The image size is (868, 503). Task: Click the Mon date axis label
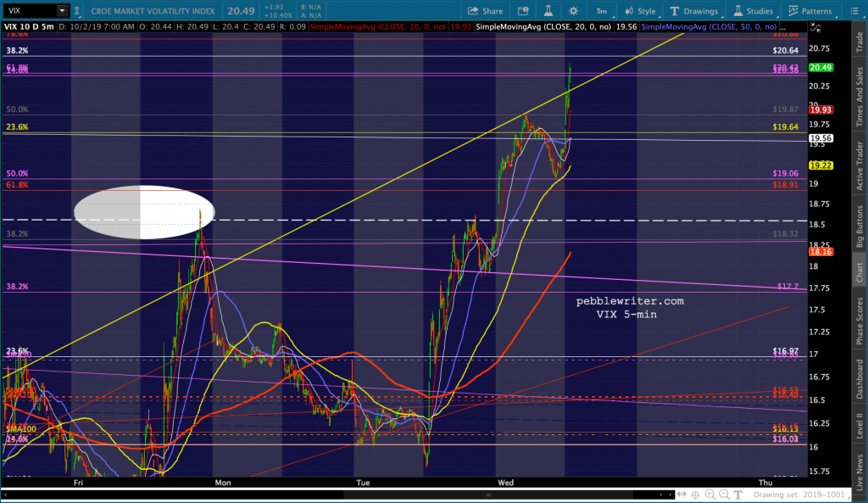coord(223,483)
